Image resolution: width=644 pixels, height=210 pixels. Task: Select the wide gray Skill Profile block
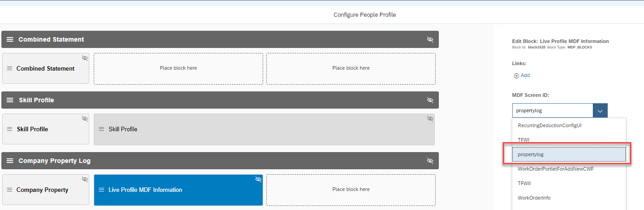tap(264, 129)
